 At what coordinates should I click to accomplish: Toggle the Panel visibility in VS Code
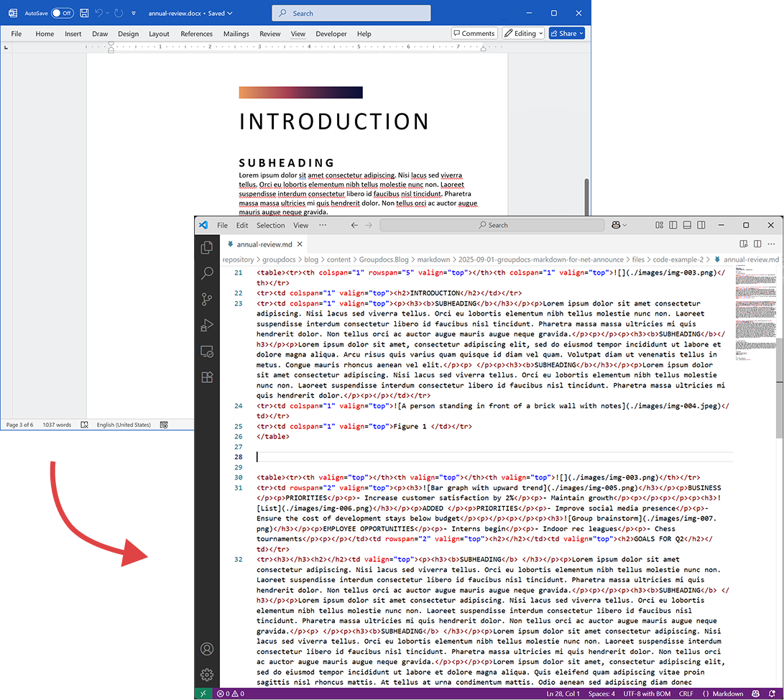(687, 225)
